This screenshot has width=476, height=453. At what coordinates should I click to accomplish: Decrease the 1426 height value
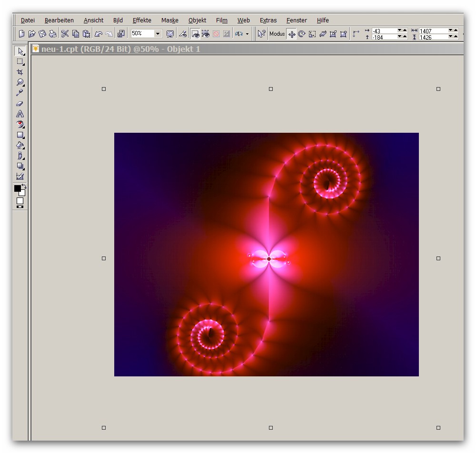[450, 37]
